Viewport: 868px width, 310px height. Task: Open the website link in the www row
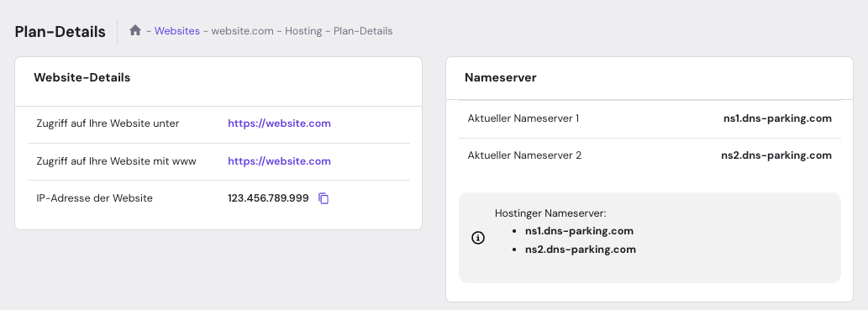pos(279,161)
